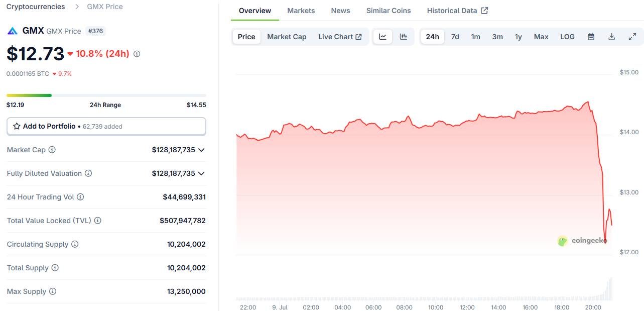644x311 pixels.
Task: Click Add to Portfolio button
Action: [106, 127]
